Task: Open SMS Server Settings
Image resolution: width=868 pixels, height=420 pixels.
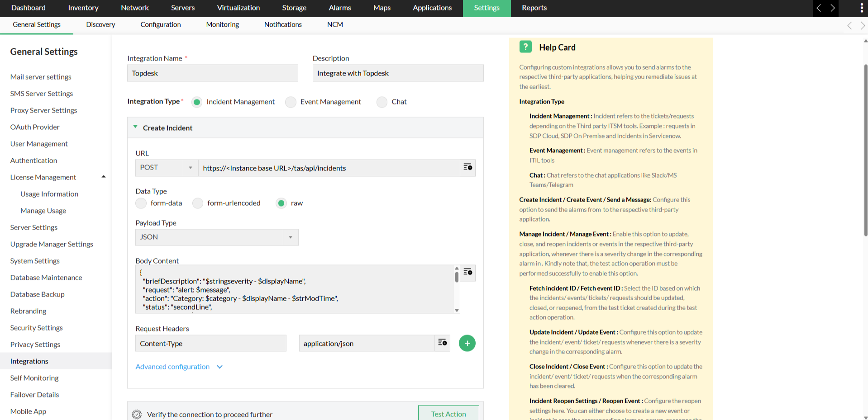Action: point(42,94)
